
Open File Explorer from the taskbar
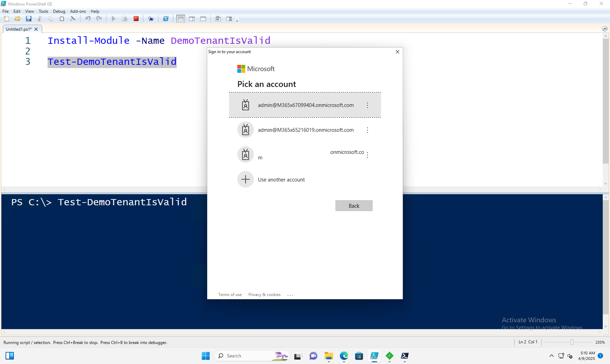[328, 356]
